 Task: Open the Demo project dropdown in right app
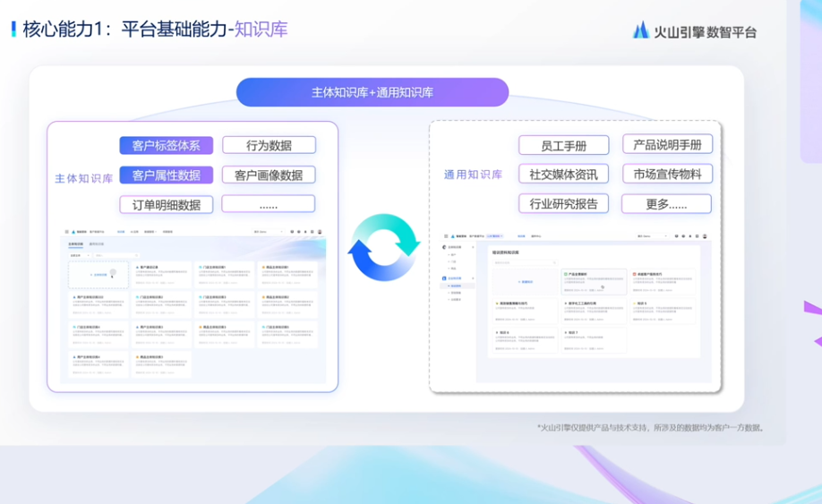(x=652, y=236)
